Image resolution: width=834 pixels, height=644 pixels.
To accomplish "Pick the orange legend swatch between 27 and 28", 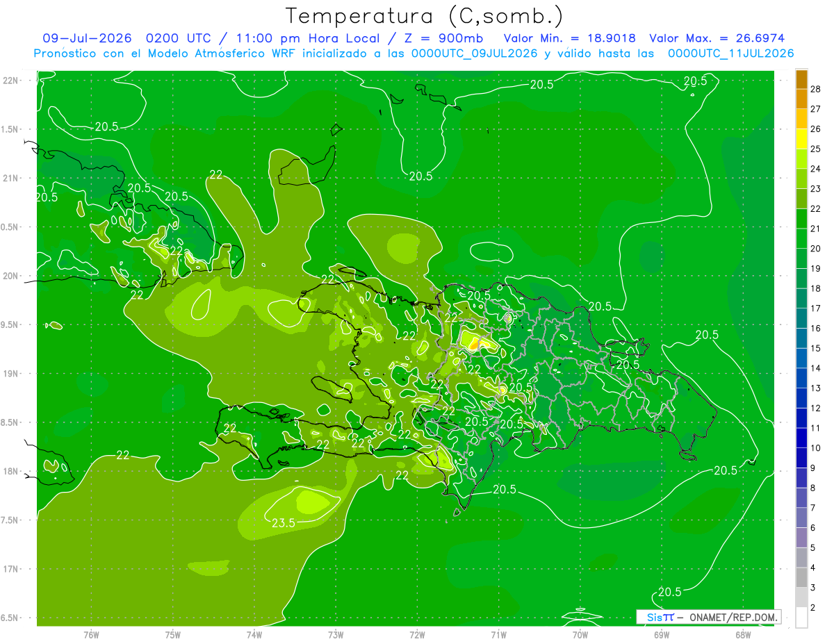I will pyautogui.click(x=801, y=99).
